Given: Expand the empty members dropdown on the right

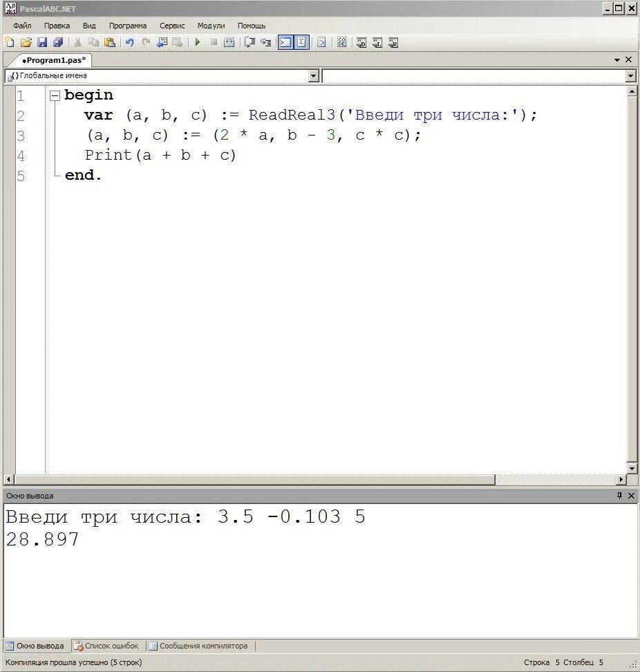Looking at the screenshot, I should click(630, 76).
